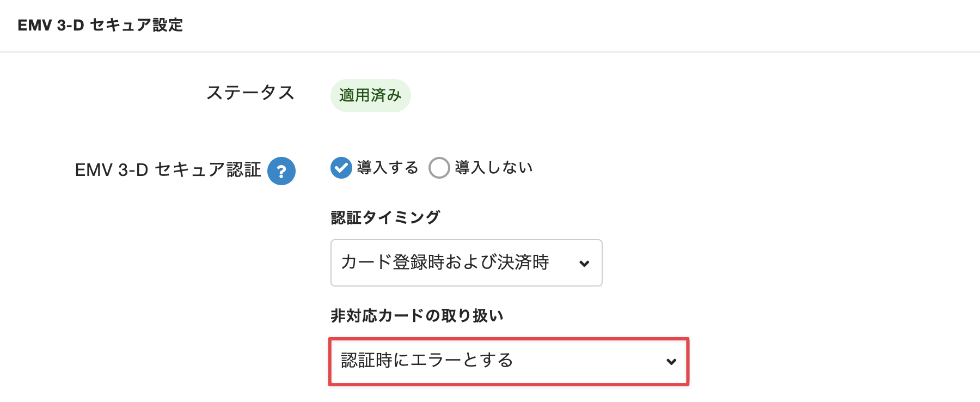Click the カード登録時および決済時 selected value text
Viewport: 980px width, 402px height.
coord(445,262)
